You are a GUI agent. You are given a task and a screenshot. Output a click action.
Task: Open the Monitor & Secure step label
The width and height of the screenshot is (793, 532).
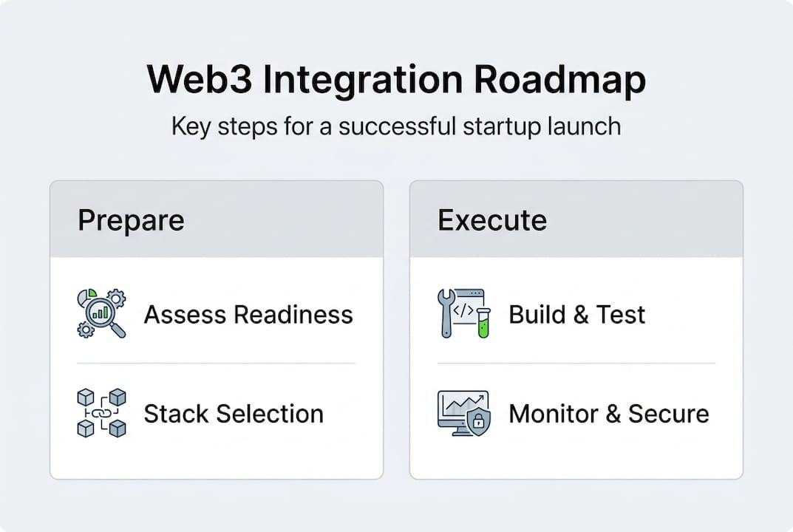point(609,414)
